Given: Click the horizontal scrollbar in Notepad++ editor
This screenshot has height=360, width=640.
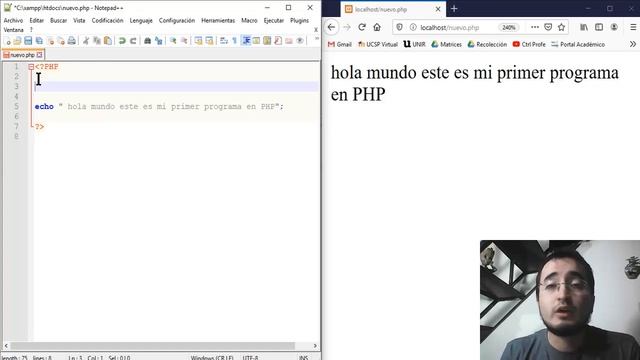Looking at the screenshot, I should pos(153,346).
